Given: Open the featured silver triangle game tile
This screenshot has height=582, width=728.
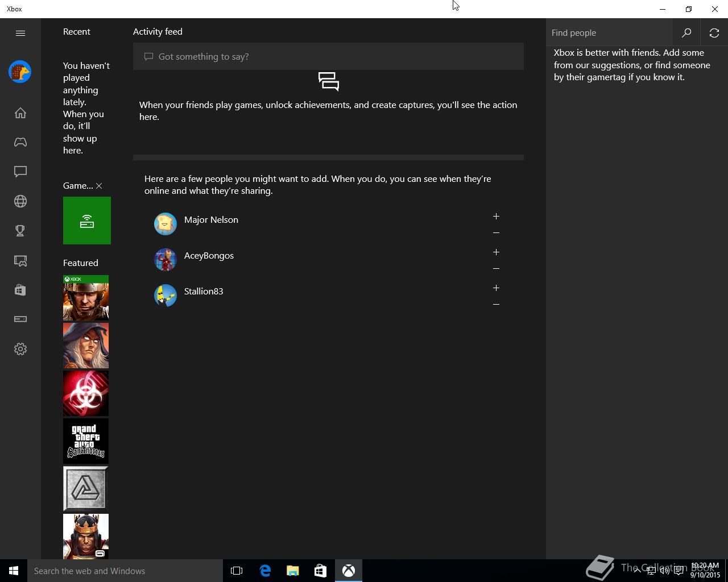Looking at the screenshot, I should tap(86, 489).
